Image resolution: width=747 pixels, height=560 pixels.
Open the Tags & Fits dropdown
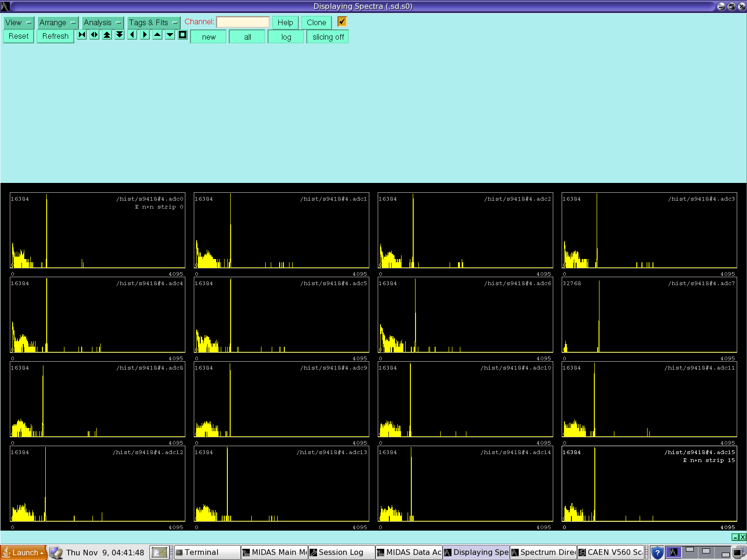click(153, 22)
